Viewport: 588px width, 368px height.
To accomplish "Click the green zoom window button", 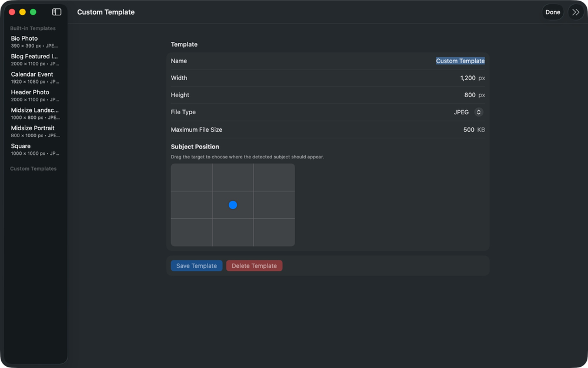I will point(33,12).
